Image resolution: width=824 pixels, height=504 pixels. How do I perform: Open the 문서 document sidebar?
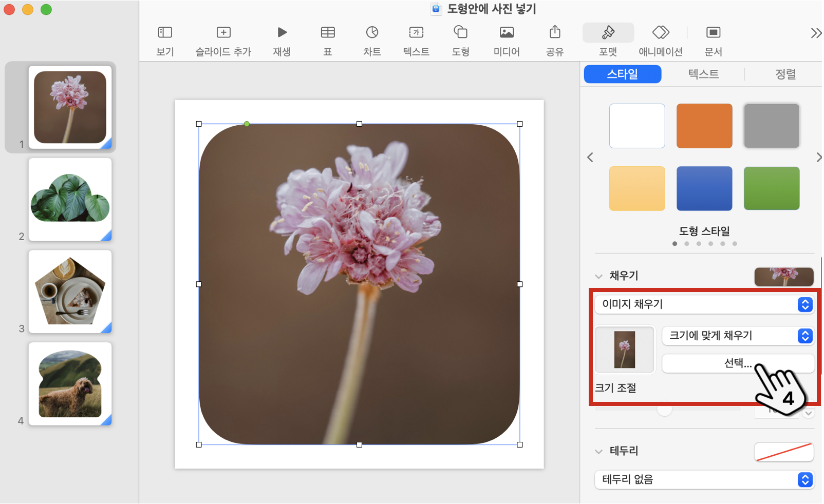713,33
